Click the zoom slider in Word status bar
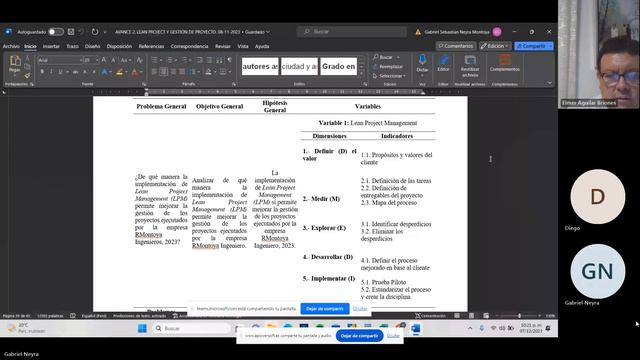Screen dimensions: 640x360 point(518,316)
